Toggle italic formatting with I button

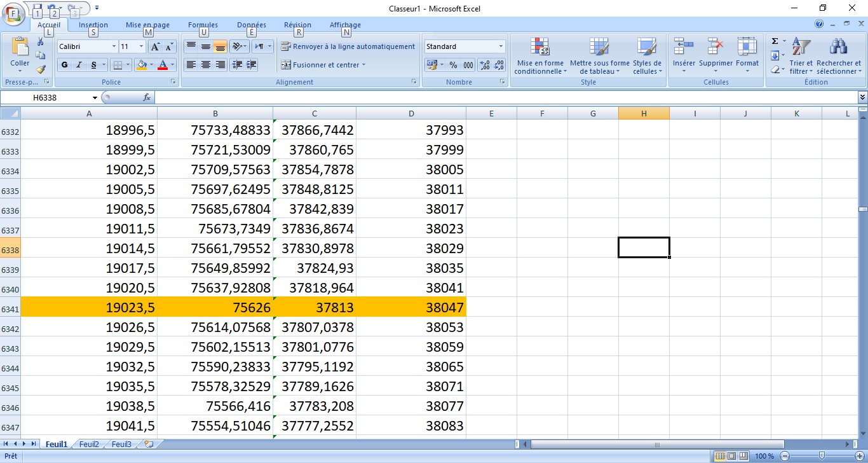[x=79, y=65]
